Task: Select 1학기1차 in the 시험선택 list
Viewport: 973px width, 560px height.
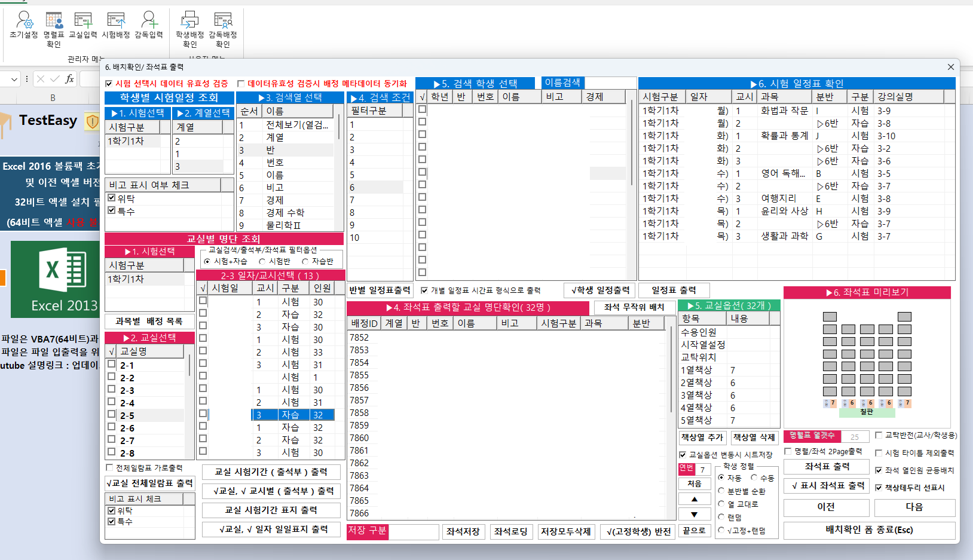Action: click(x=126, y=141)
